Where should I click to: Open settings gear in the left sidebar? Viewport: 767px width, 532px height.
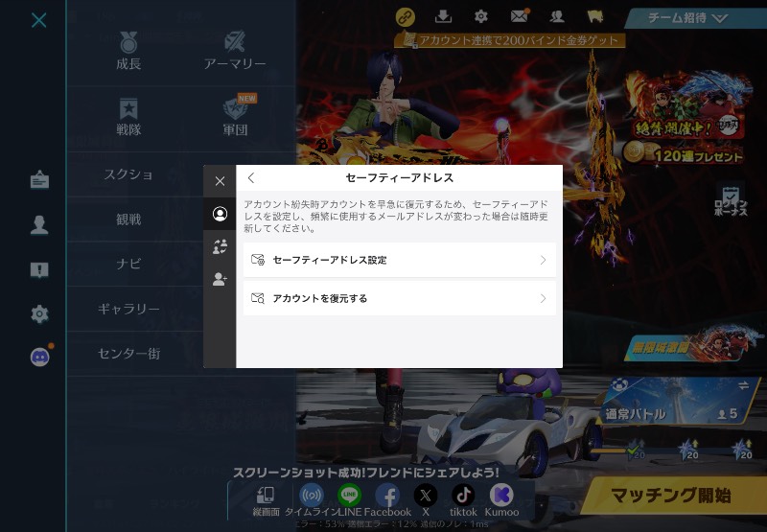coord(39,313)
